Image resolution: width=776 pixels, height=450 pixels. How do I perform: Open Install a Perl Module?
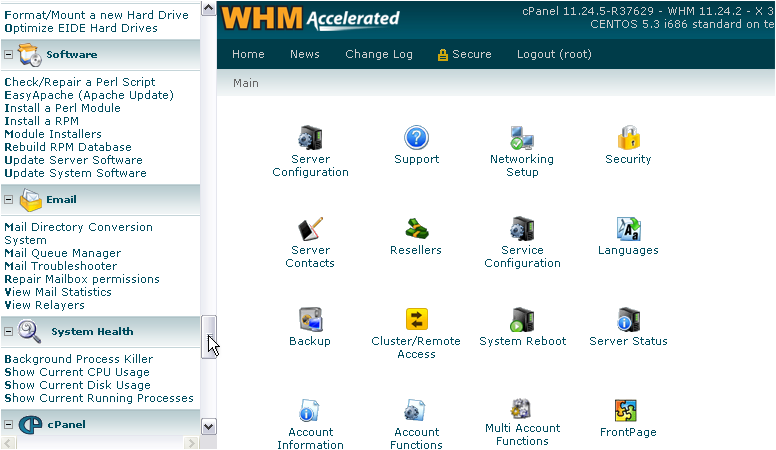(x=62, y=108)
